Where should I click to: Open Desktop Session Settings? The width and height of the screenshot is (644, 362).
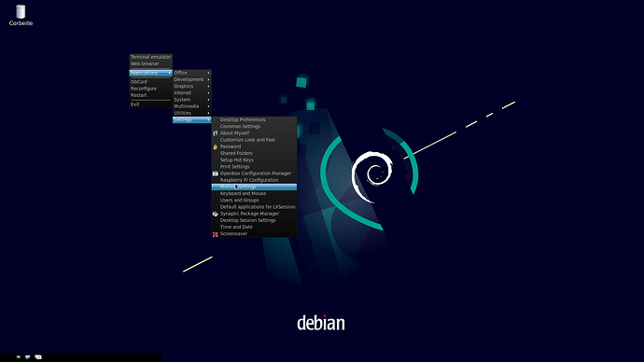[254, 220]
